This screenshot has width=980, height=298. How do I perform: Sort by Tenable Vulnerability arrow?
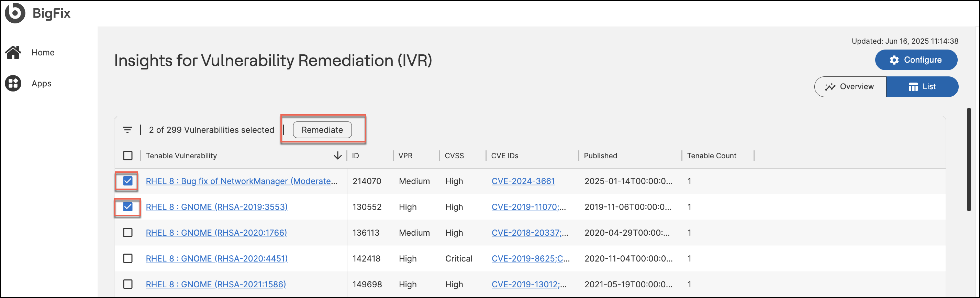(337, 156)
